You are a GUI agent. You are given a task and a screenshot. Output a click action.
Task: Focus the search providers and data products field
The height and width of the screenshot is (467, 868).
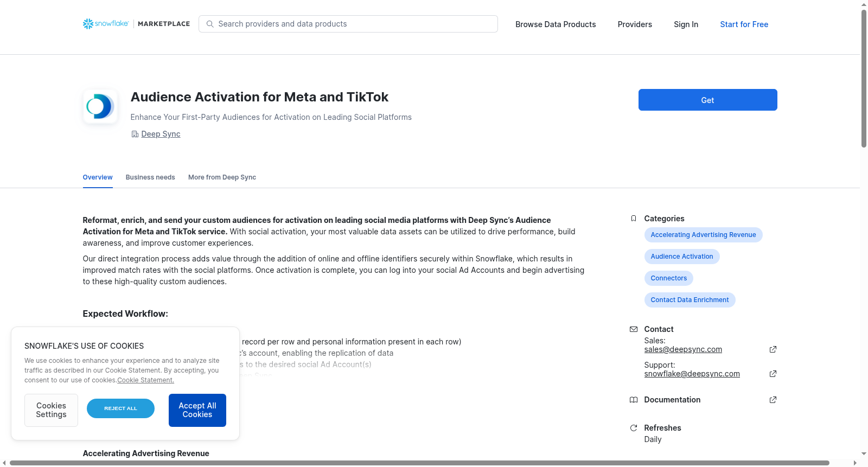point(348,24)
